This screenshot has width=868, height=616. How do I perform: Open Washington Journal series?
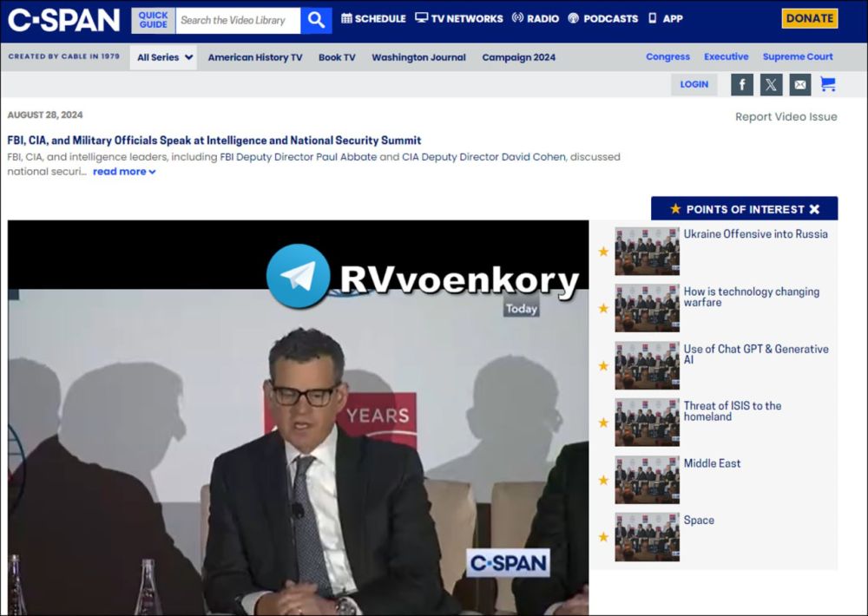point(418,57)
